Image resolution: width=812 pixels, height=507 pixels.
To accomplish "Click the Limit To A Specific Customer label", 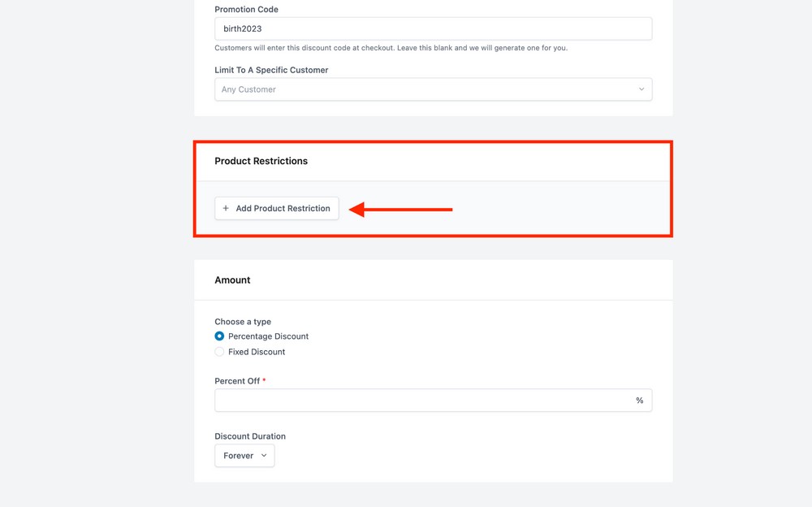I will [x=271, y=70].
